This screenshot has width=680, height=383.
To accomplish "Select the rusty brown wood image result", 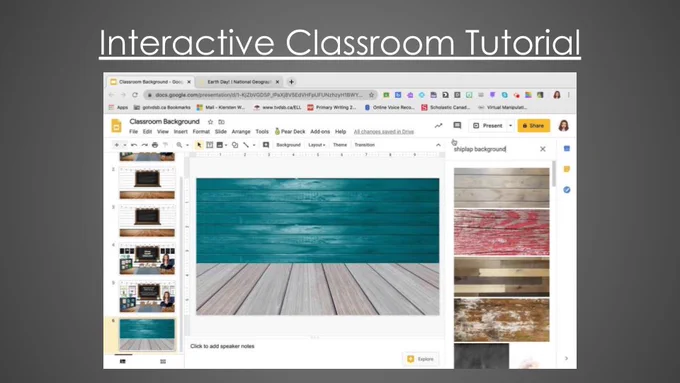I will (501, 320).
